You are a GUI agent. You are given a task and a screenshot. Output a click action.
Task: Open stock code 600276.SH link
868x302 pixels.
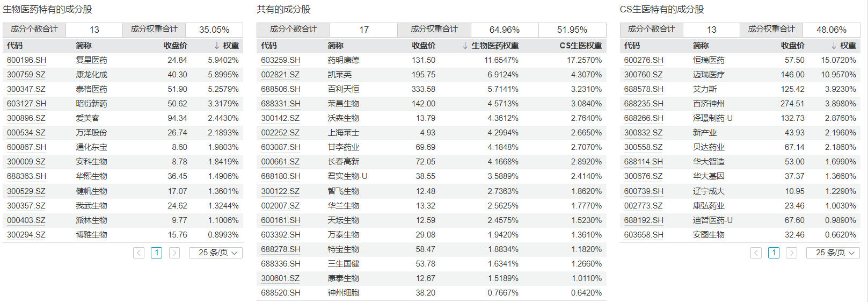(644, 60)
